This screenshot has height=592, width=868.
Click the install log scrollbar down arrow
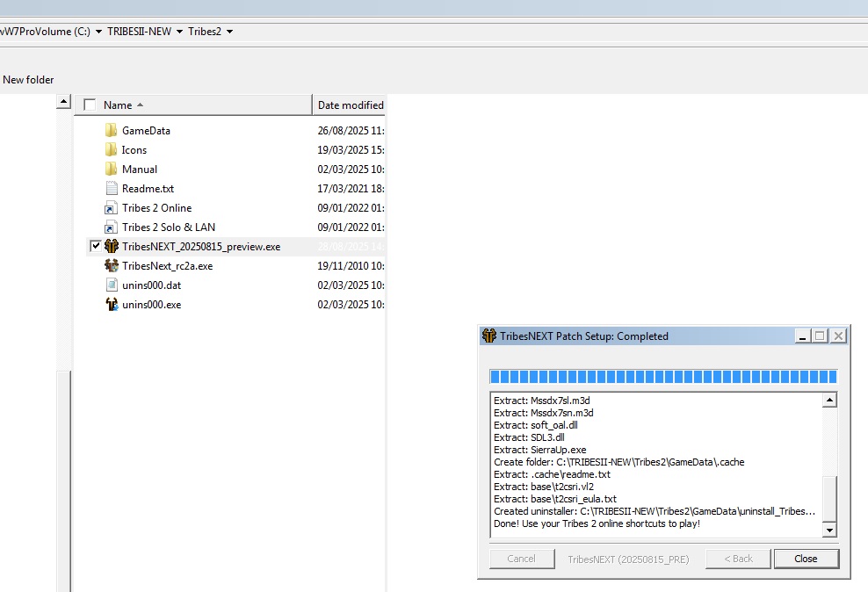[829, 530]
